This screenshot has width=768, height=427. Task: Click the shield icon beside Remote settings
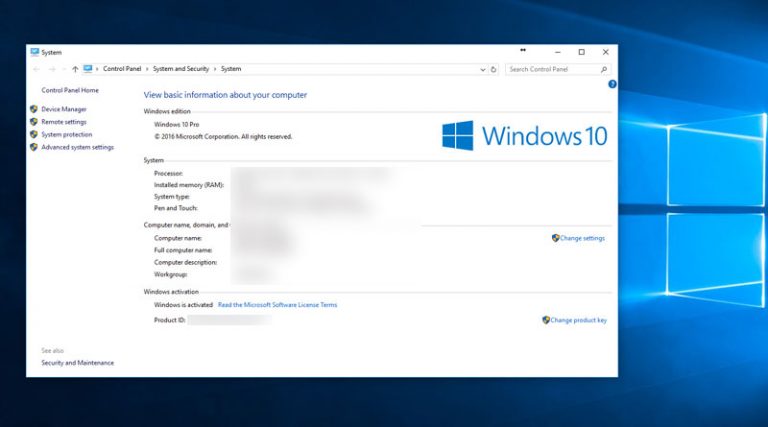tap(34, 122)
